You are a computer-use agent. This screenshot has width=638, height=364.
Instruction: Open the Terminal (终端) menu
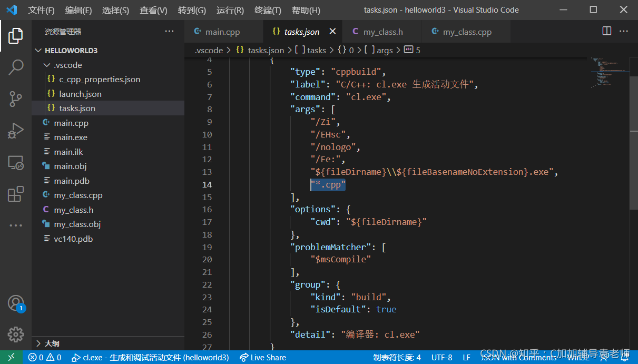[x=268, y=10]
